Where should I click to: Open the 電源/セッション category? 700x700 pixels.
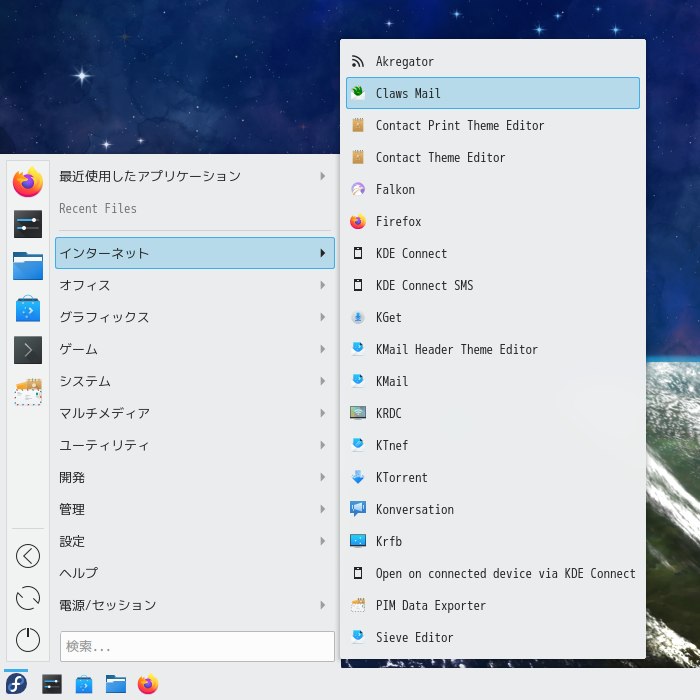(x=195, y=605)
